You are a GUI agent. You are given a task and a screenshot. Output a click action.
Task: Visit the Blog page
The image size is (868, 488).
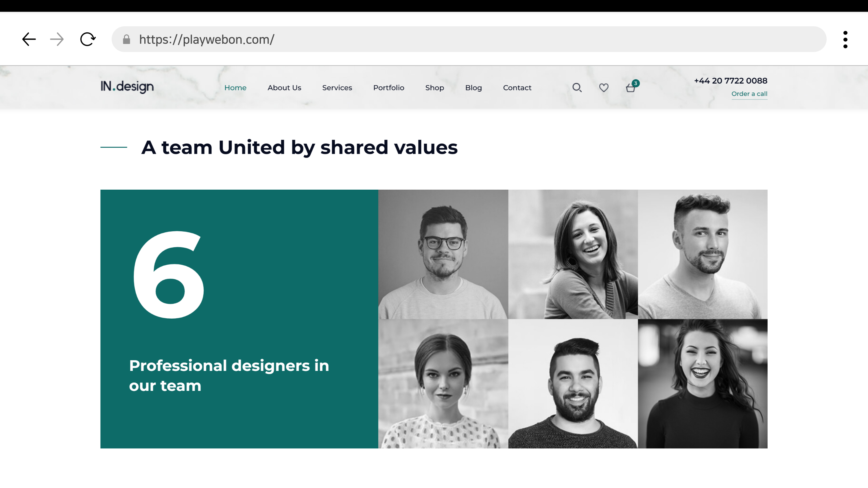(x=473, y=88)
